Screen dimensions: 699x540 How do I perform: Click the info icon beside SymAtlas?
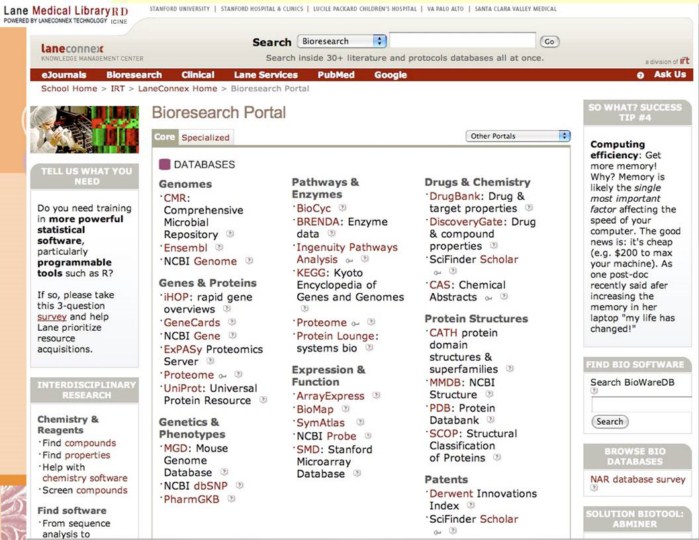[x=352, y=423]
